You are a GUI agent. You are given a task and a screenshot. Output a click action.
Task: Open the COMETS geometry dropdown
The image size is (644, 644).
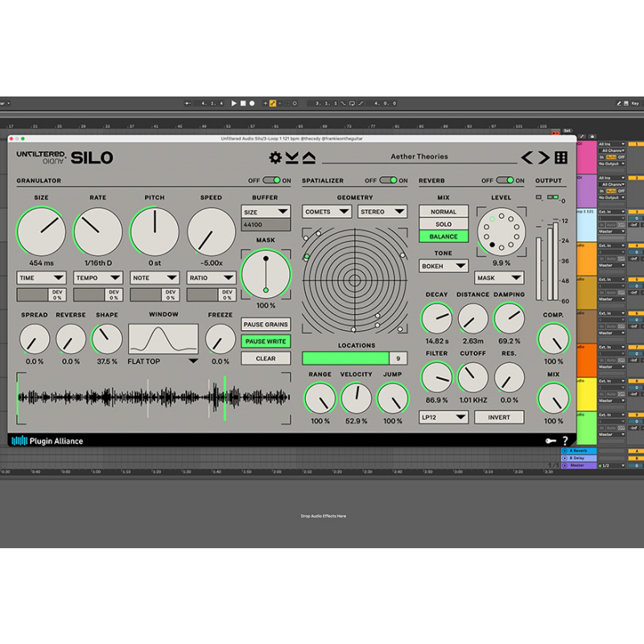(327, 212)
